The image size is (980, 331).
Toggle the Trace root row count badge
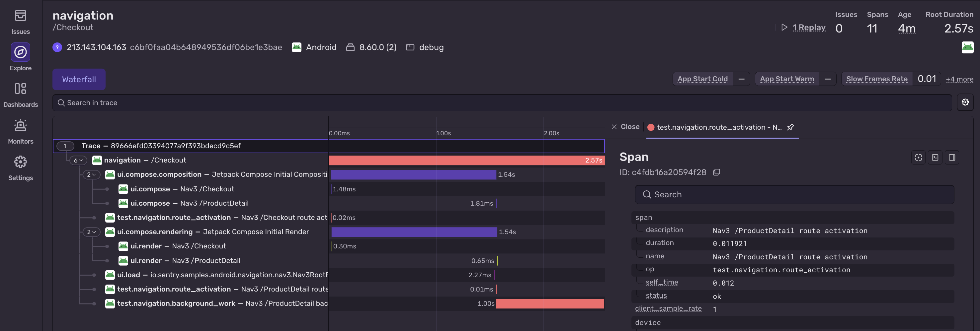click(65, 146)
